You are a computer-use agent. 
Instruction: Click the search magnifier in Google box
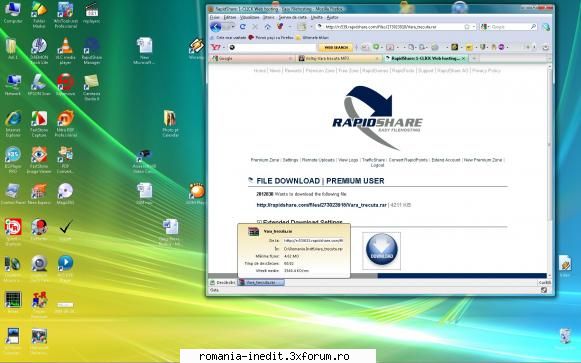(533, 27)
